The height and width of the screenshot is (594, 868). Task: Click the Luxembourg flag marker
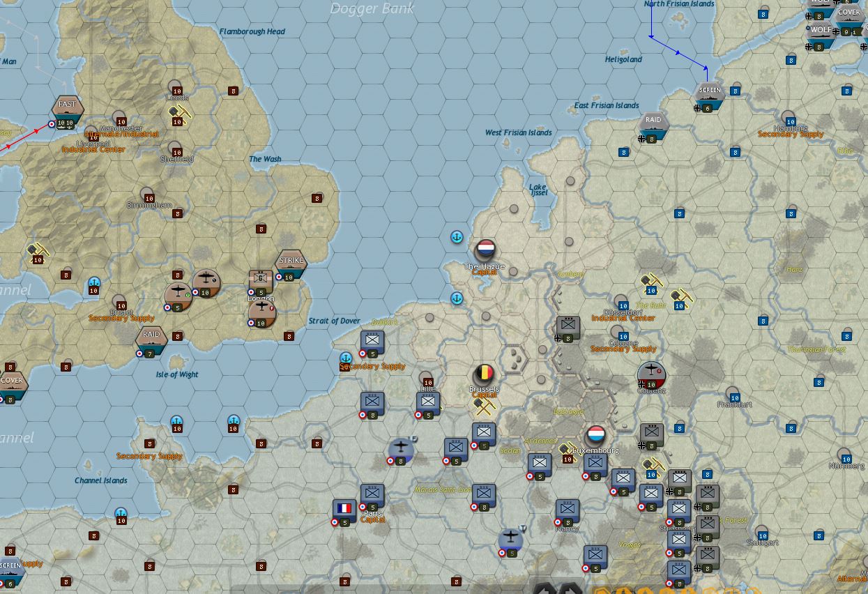pyautogui.click(x=595, y=435)
